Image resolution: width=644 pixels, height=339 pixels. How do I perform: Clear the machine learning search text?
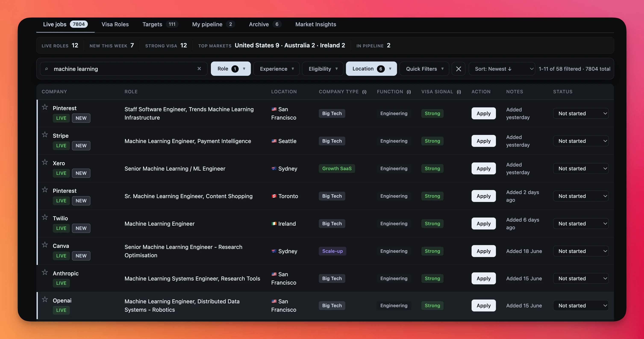point(199,69)
